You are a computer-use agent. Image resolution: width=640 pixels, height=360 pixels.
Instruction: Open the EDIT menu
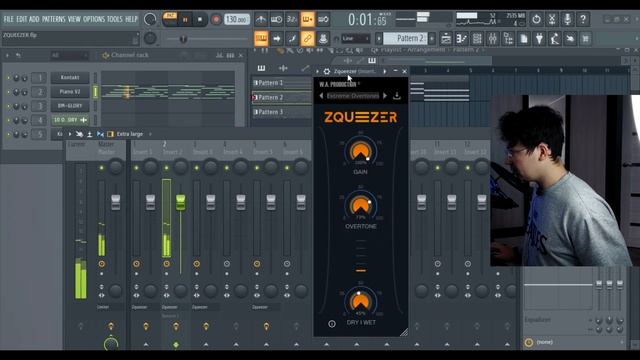pyautogui.click(x=22, y=19)
